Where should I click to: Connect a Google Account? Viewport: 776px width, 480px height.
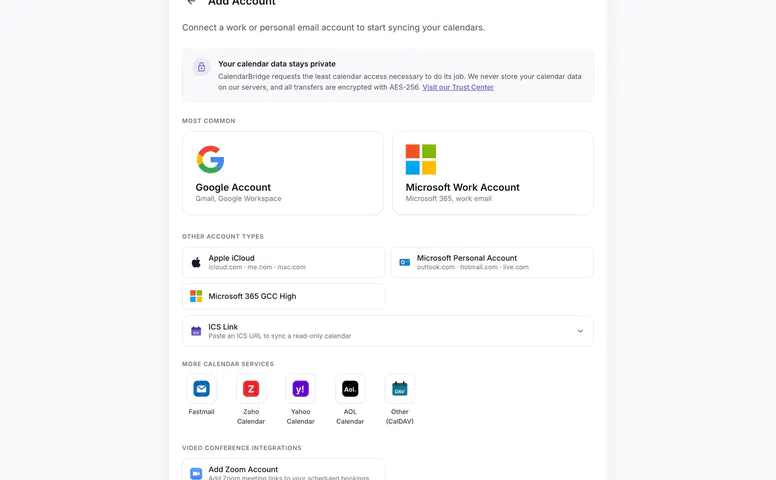point(283,173)
